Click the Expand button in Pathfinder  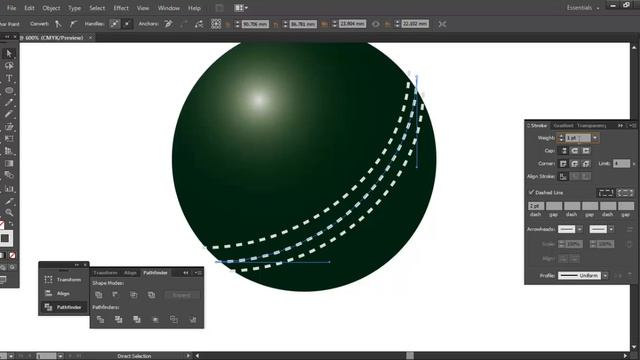click(x=182, y=295)
